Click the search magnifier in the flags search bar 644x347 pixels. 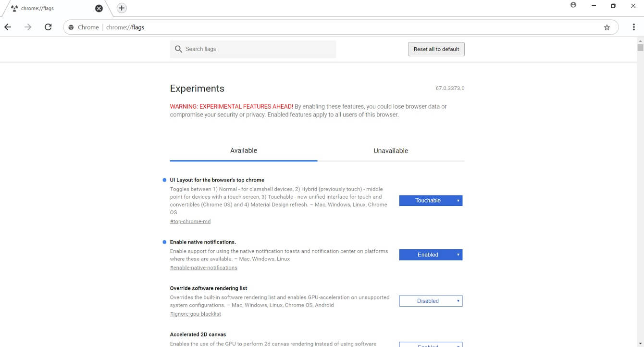tap(178, 49)
